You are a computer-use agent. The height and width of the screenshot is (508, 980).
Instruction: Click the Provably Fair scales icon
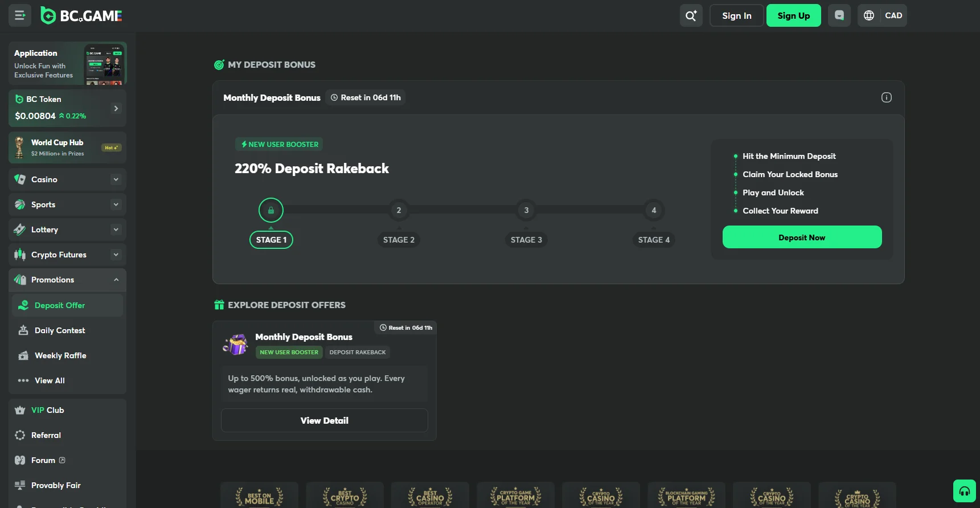coord(20,485)
